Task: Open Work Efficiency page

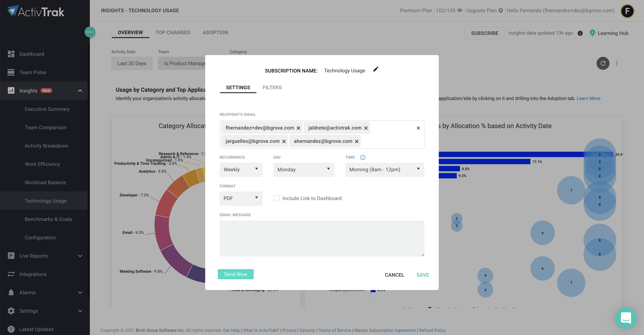Action: (x=42, y=164)
